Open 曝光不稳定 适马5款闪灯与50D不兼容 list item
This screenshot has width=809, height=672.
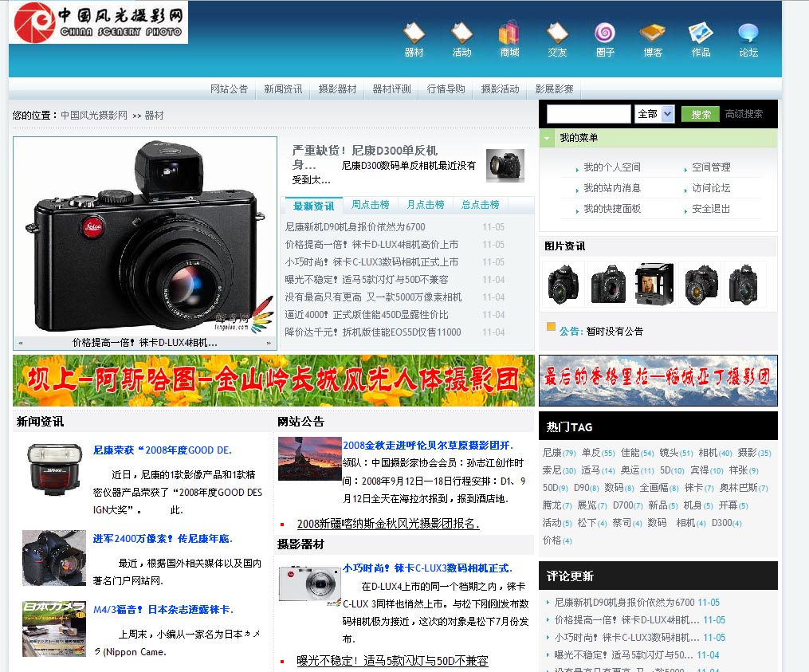point(367,279)
